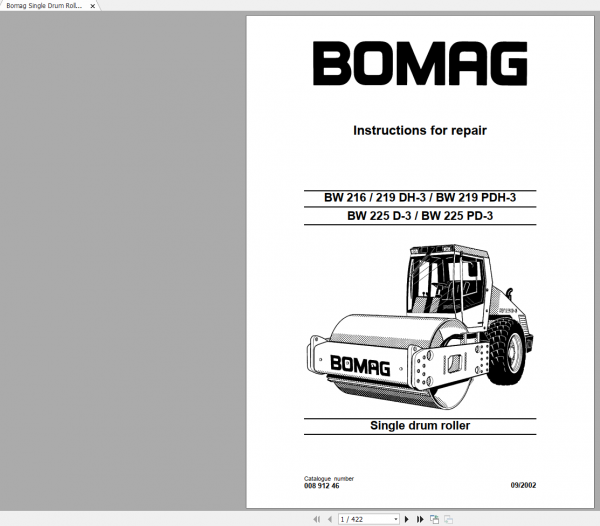Click the next view navigation icon
The image size is (600, 526).
pyautogui.click(x=434, y=519)
